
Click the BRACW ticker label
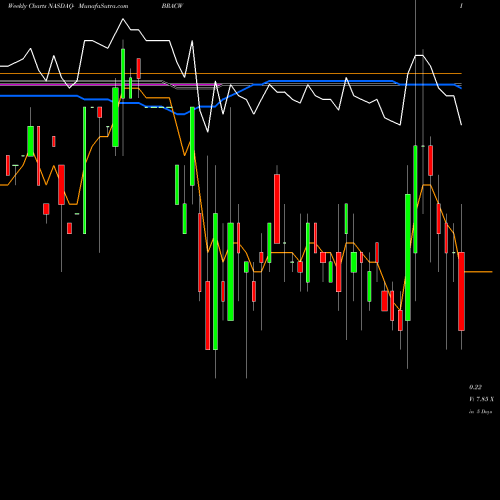tap(172, 6)
